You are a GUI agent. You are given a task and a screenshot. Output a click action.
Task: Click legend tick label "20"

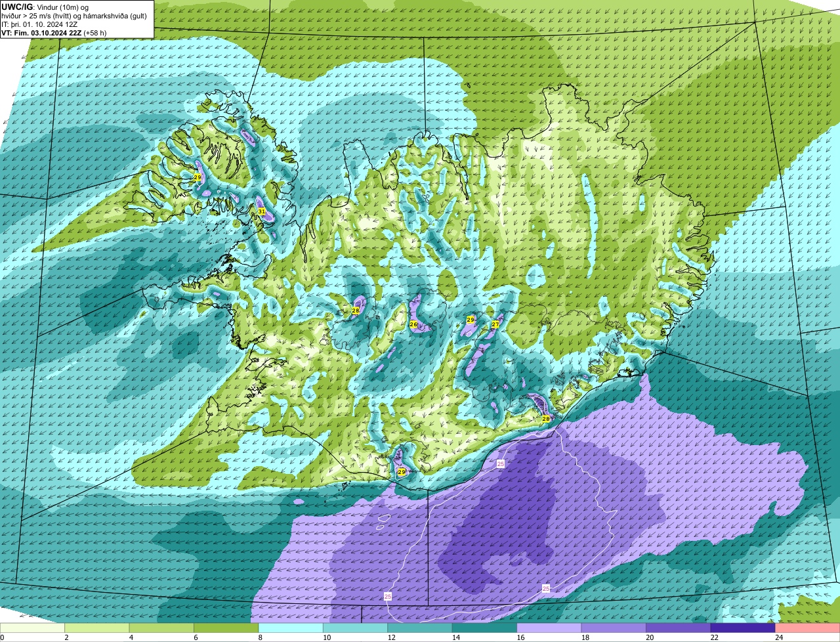pos(649,637)
